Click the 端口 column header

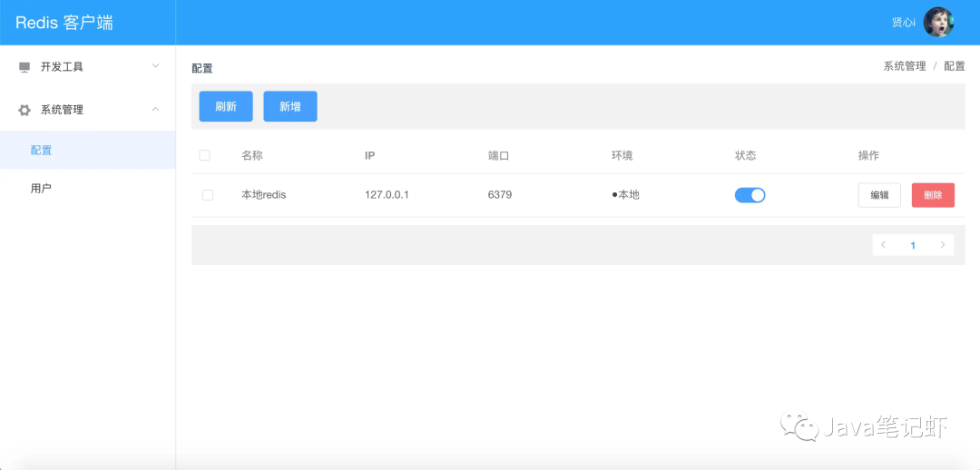tap(499, 156)
